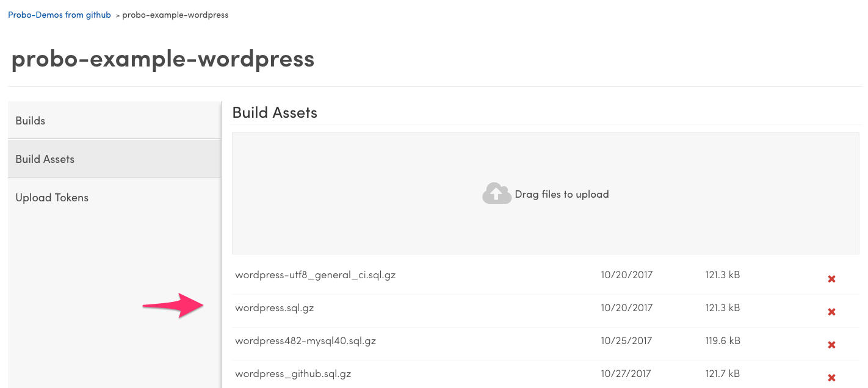Select the wordpress.sql.gz filename
This screenshot has height=388, width=868.
275,307
